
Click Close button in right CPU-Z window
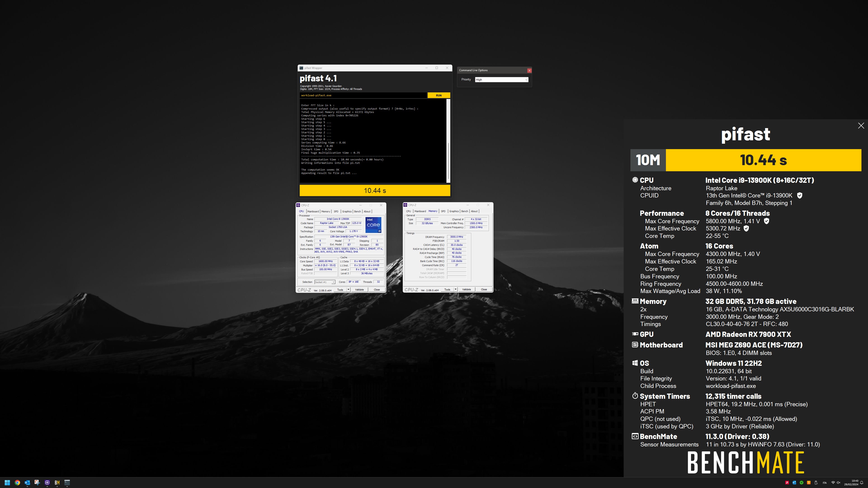tap(484, 289)
